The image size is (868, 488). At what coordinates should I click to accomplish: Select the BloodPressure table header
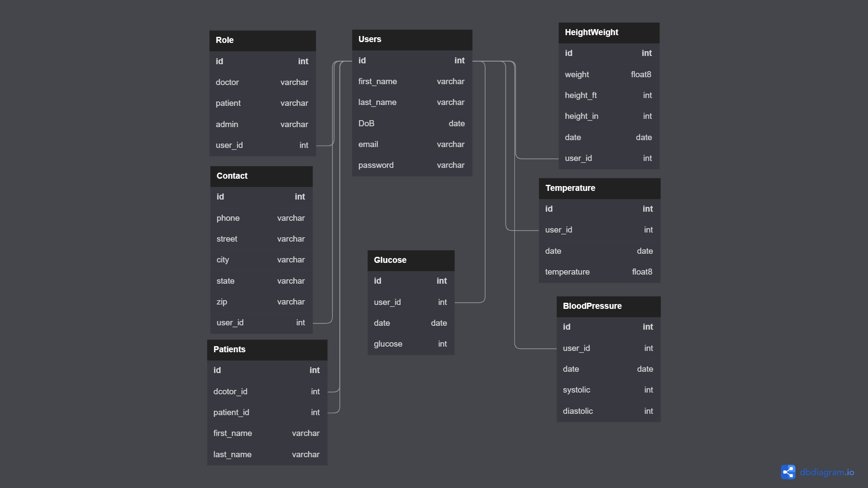click(x=608, y=306)
